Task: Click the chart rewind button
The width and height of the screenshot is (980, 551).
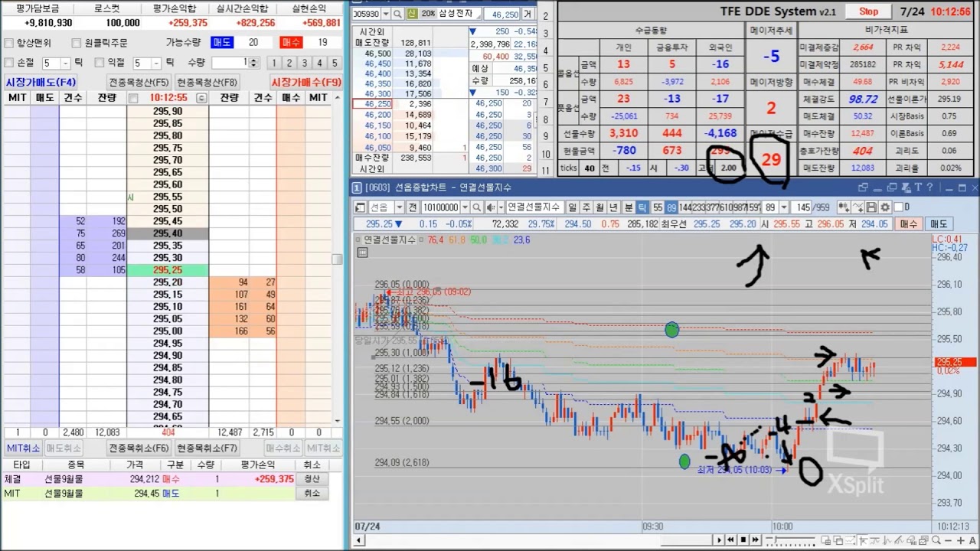Action: click(730, 540)
